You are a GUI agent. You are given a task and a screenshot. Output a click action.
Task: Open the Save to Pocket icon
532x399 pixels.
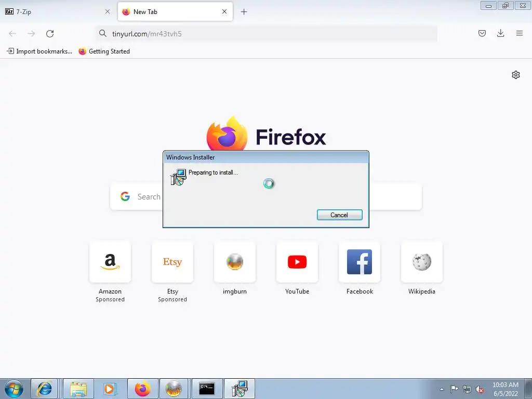(482, 33)
